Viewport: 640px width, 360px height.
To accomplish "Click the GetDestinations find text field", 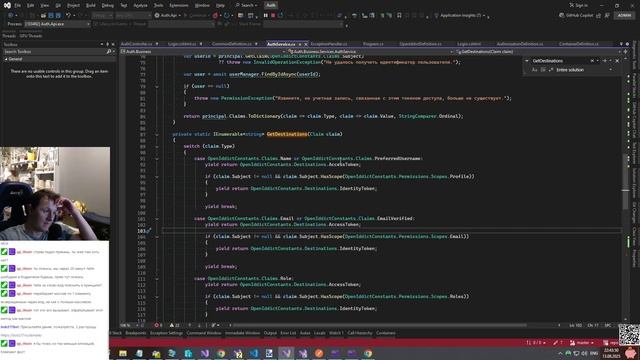I will [x=560, y=61].
